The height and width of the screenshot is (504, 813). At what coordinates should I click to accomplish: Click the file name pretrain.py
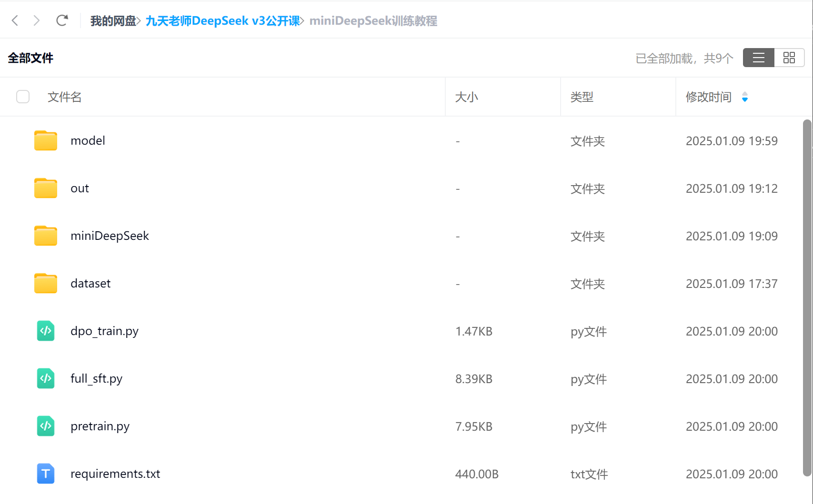(x=100, y=426)
